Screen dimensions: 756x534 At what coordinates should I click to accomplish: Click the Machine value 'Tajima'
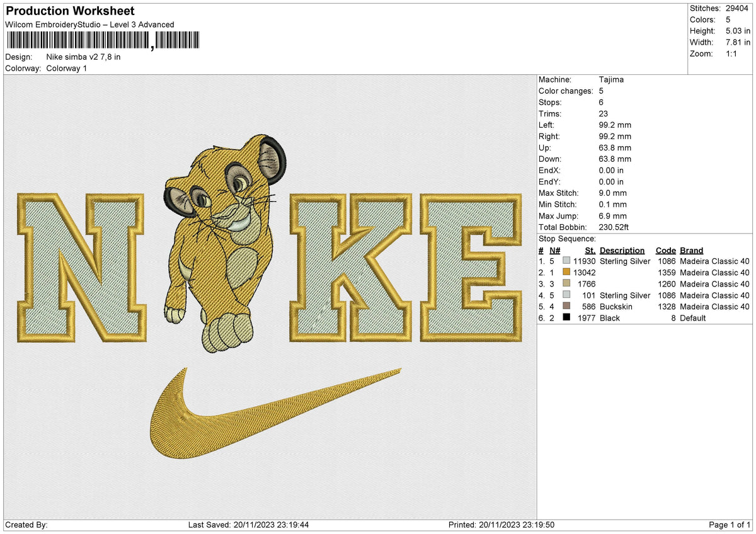[611, 80]
